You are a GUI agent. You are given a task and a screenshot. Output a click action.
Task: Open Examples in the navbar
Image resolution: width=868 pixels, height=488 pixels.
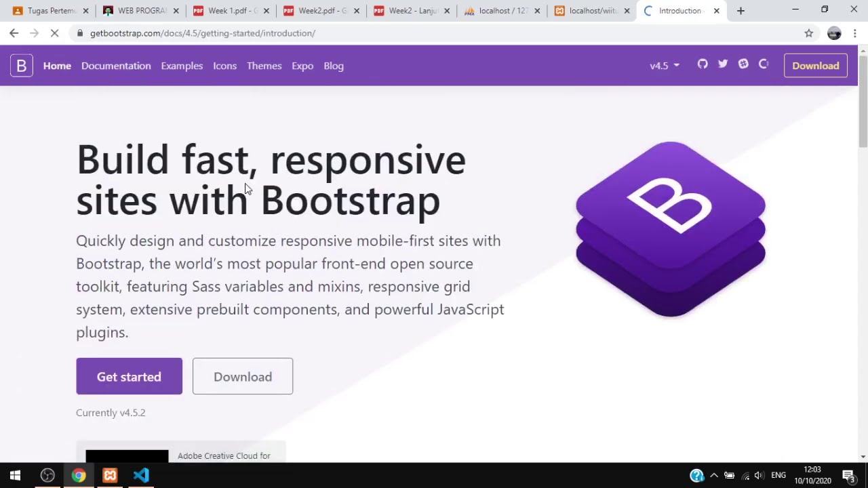182,66
